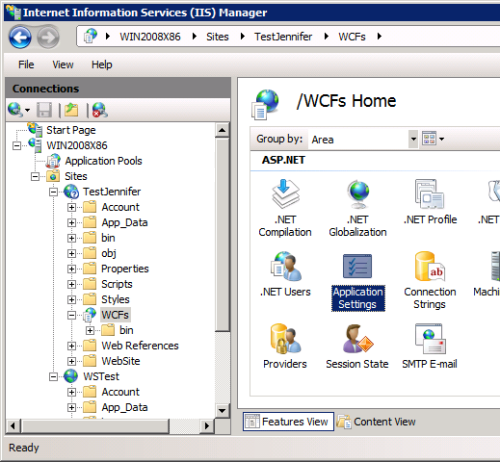The image size is (500, 462).
Task: Select Application Pools in the tree
Action: (x=103, y=161)
